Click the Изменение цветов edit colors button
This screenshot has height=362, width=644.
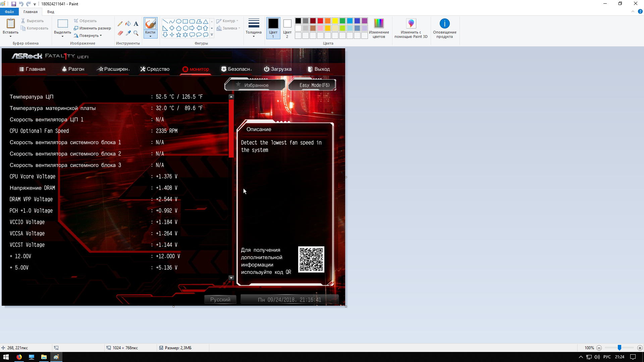click(x=379, y=28)
